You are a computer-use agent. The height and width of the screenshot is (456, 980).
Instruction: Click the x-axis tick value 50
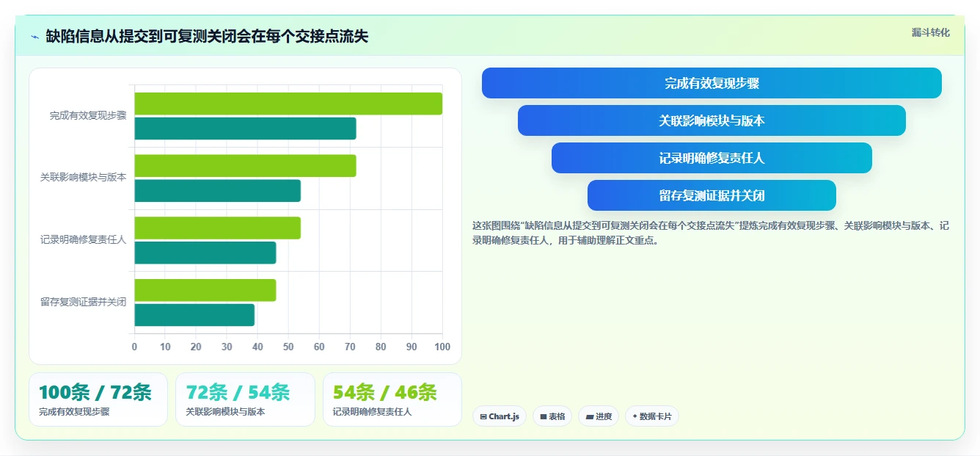click(x=288, y=347)
